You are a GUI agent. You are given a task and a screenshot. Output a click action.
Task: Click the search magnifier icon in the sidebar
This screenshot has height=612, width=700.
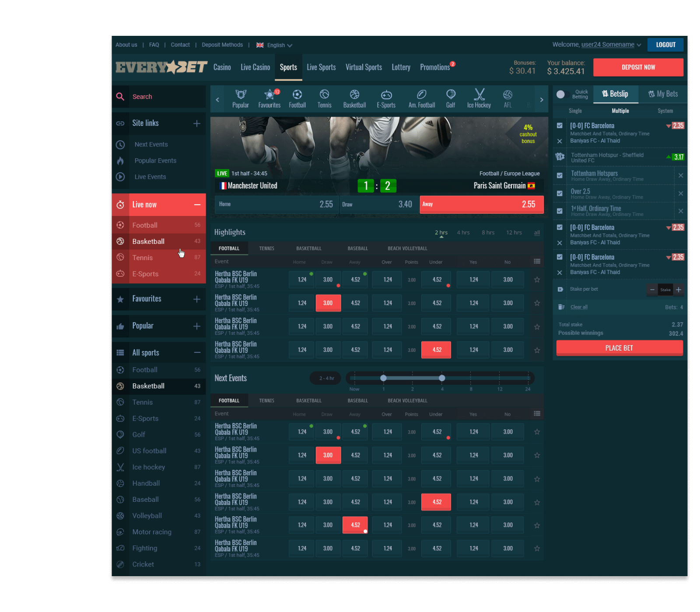tap(120, 97)
